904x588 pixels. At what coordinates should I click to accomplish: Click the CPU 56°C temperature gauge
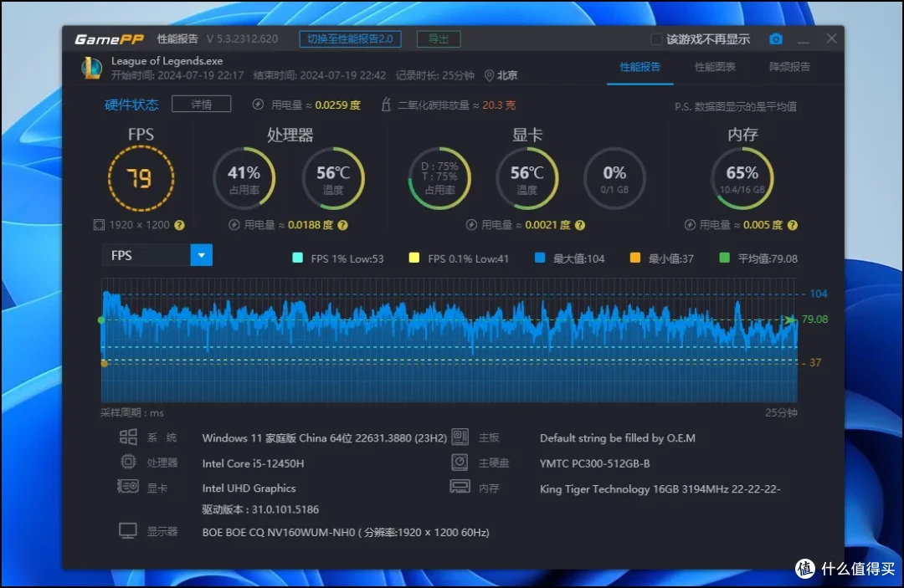coord(333,178)
